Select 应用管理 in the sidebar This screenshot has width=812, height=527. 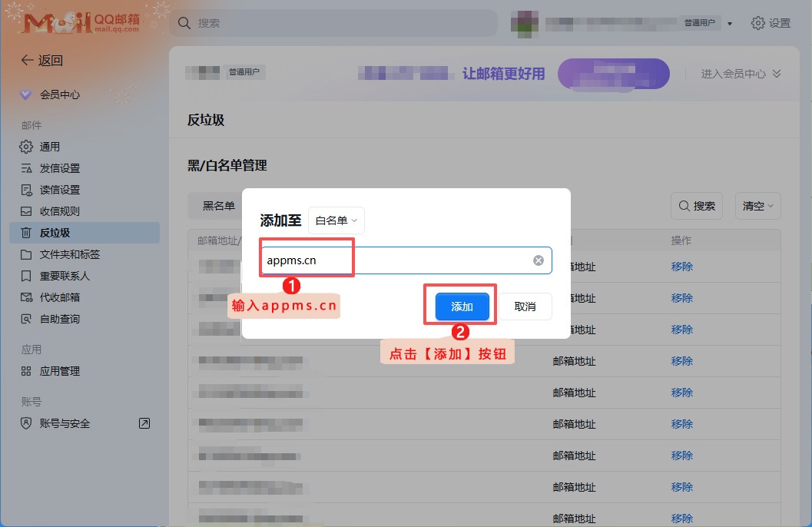click(59, 371)
